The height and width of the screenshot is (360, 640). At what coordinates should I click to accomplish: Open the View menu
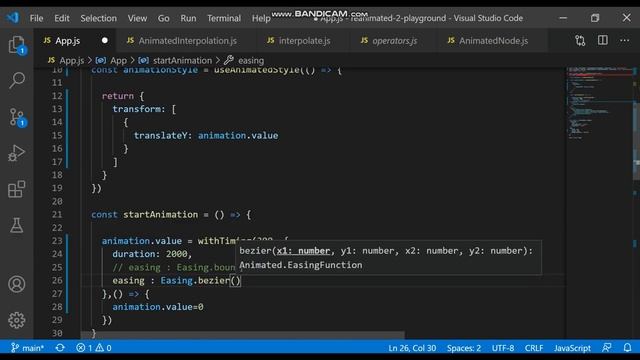click(137, 18)
